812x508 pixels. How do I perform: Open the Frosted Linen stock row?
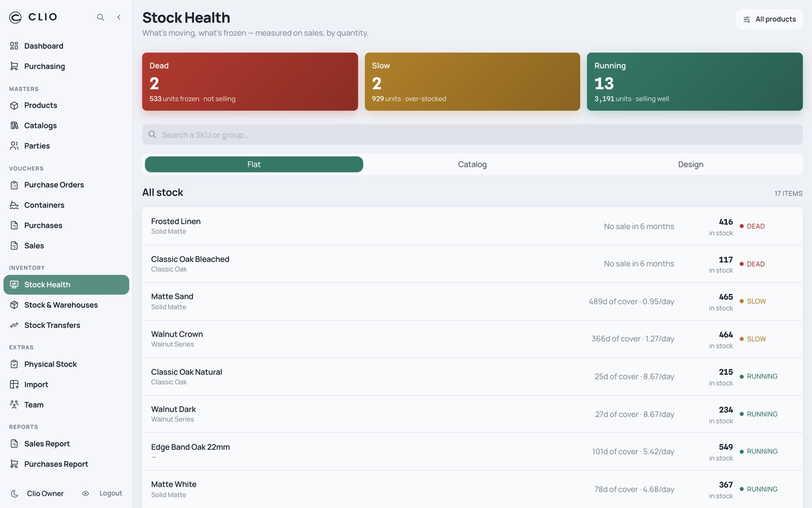pos(472,226)
